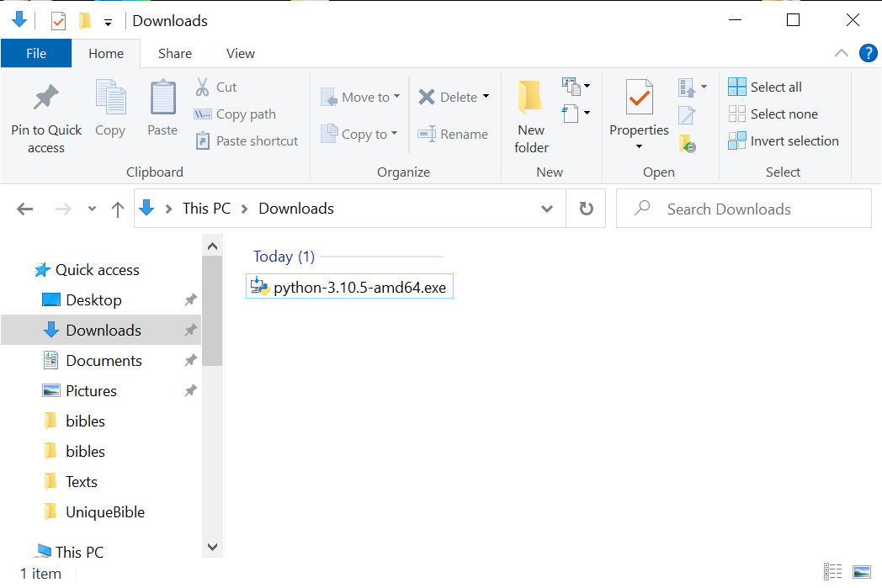Go up one level with up arrow
This screenshot has width=882, height=588.
click(x=118, y=209)
